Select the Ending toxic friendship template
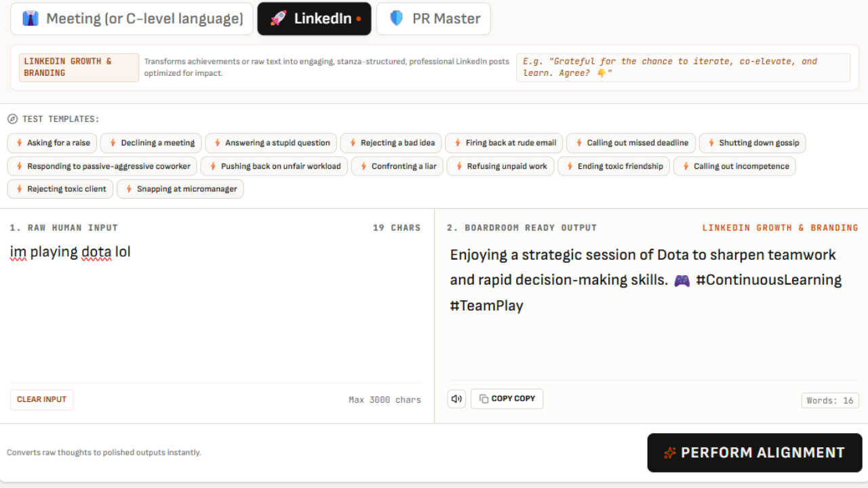 pos(614,166)
